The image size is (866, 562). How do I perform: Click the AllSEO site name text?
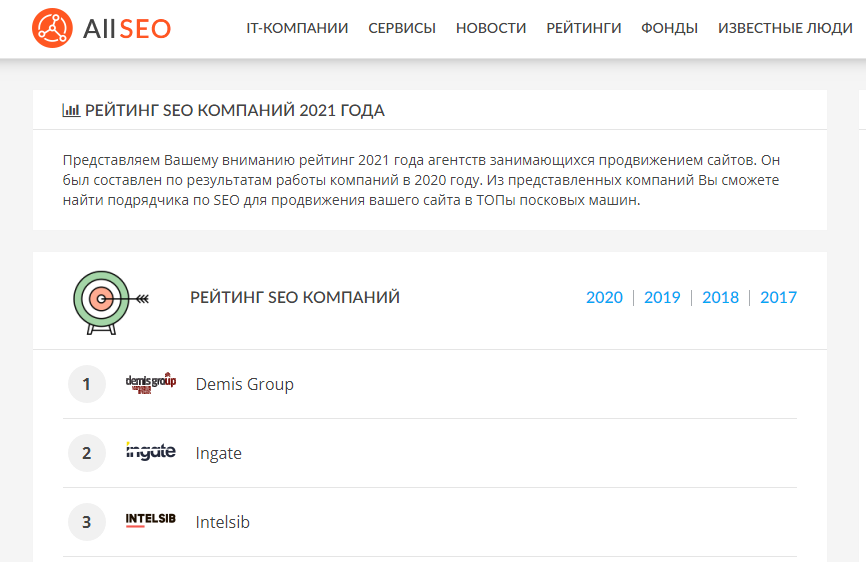click(x=127, y=29)
